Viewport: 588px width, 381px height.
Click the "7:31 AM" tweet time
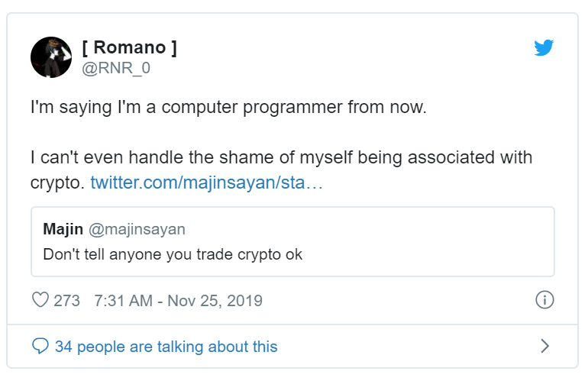tap(123, 301)
